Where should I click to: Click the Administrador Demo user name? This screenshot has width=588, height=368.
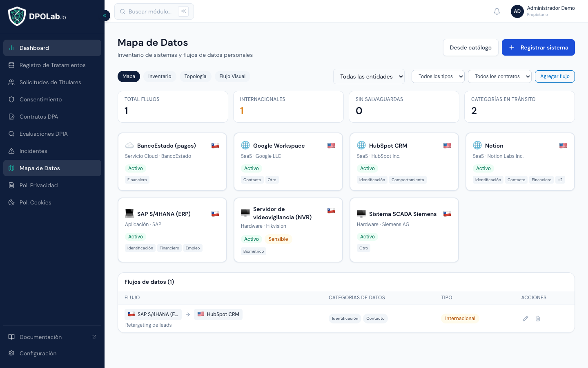(551, 8)
